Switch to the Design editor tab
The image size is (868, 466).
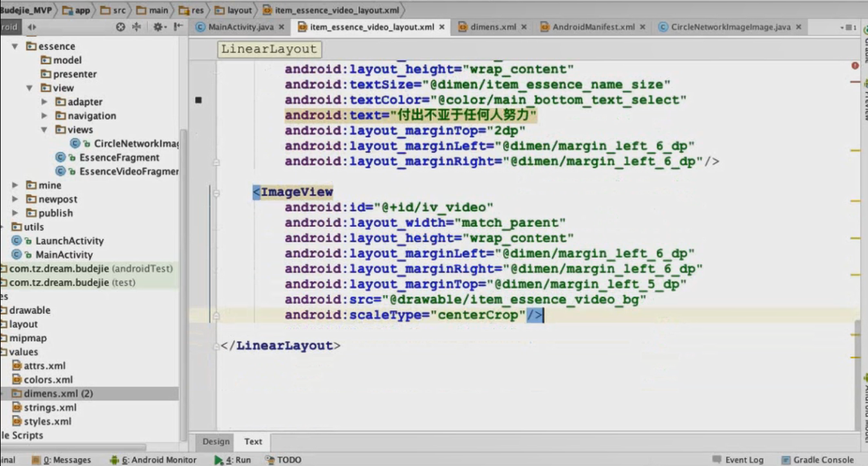click(216, 442)
